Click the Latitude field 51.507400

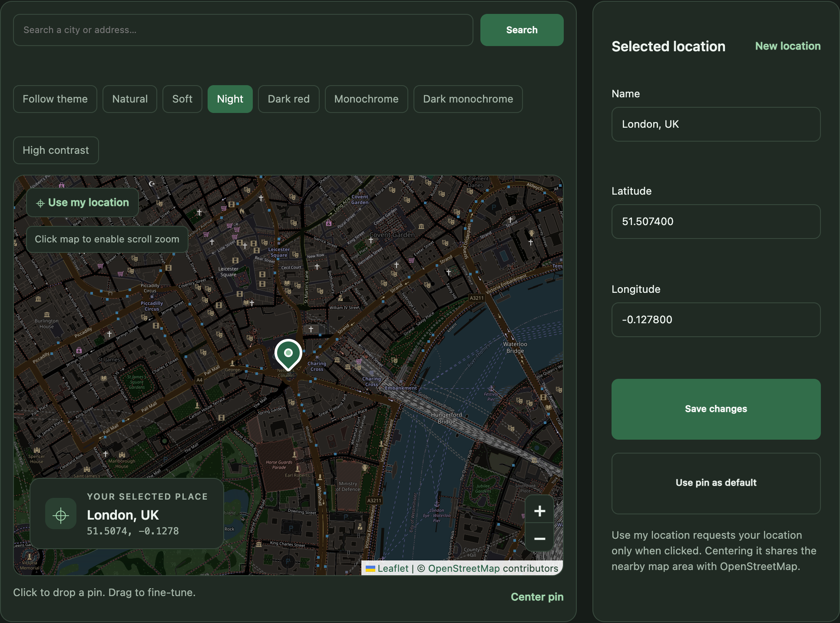[716, 222]
